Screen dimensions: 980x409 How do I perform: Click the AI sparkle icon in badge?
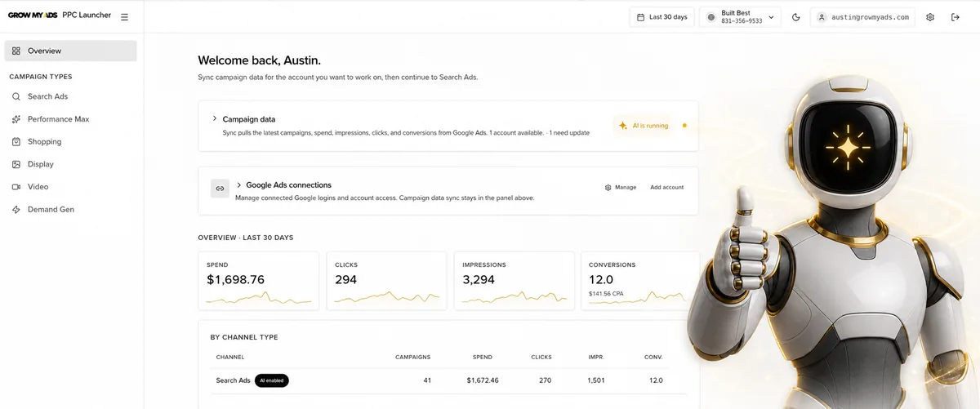624,126
